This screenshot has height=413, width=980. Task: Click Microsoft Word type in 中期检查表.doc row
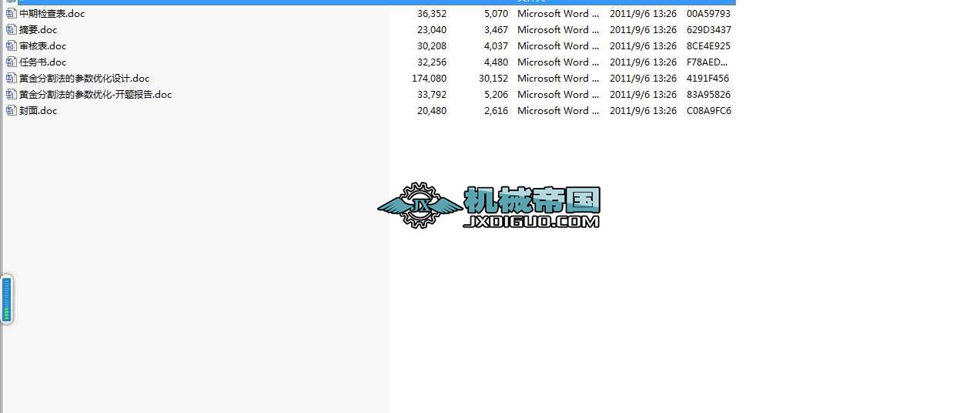tap(558, 14)
